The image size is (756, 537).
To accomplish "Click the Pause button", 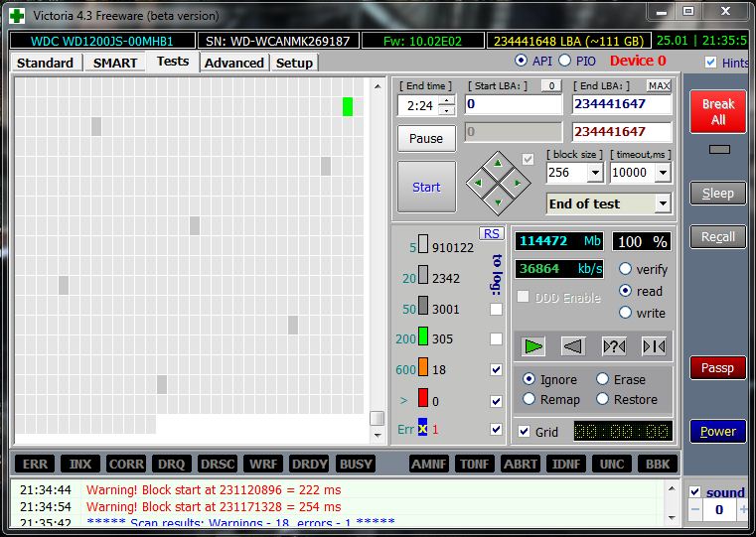I will tap(426, 138).
